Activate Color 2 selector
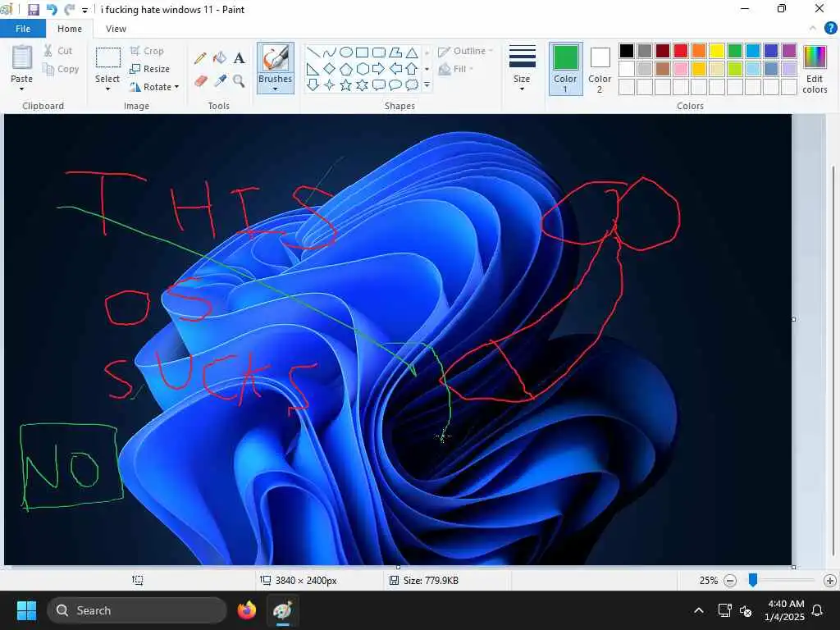The height and width of the screenshot is (630, 840). [x=600, y=69]
